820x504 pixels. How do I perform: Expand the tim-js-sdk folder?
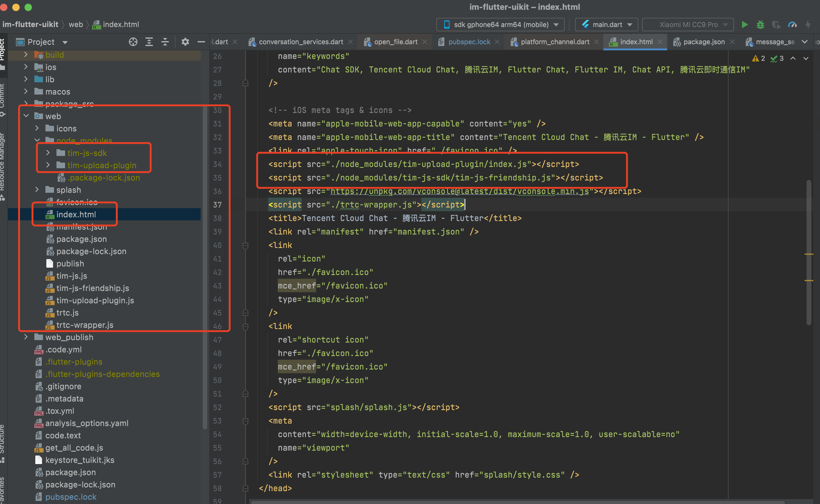click(x=48, y=153)
